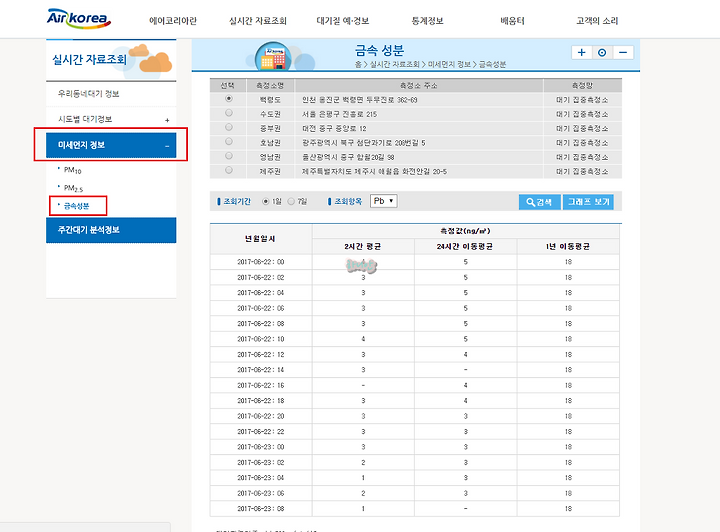This screenshot has width=720, height=532.
Task: Open 주간대기 분석정보 in sidebar
Action: pos(111,230)
